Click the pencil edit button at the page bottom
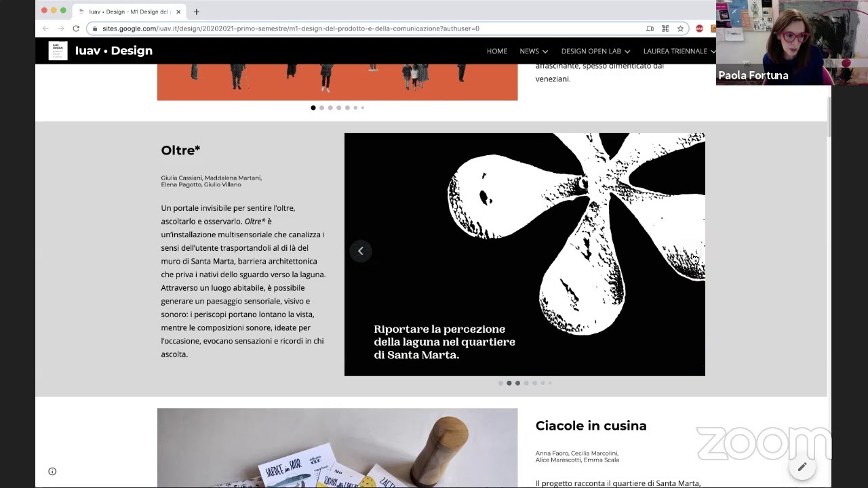This screenshot has width=868, height=488. (x=802, y=466)
